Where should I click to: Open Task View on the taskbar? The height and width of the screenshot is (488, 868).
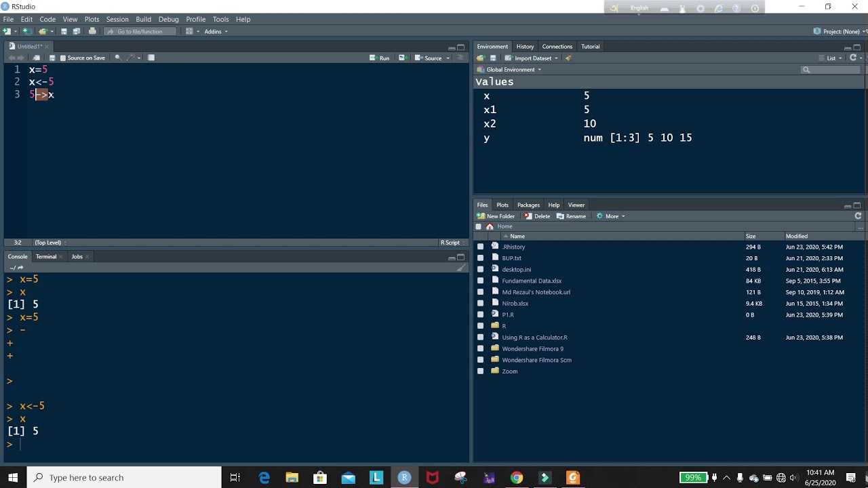[x=235, y=478]
